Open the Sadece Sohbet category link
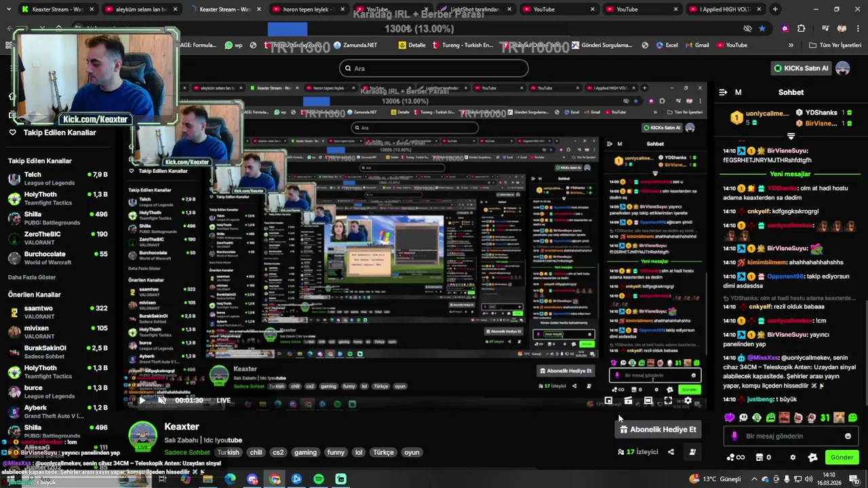 pos(187,452)
